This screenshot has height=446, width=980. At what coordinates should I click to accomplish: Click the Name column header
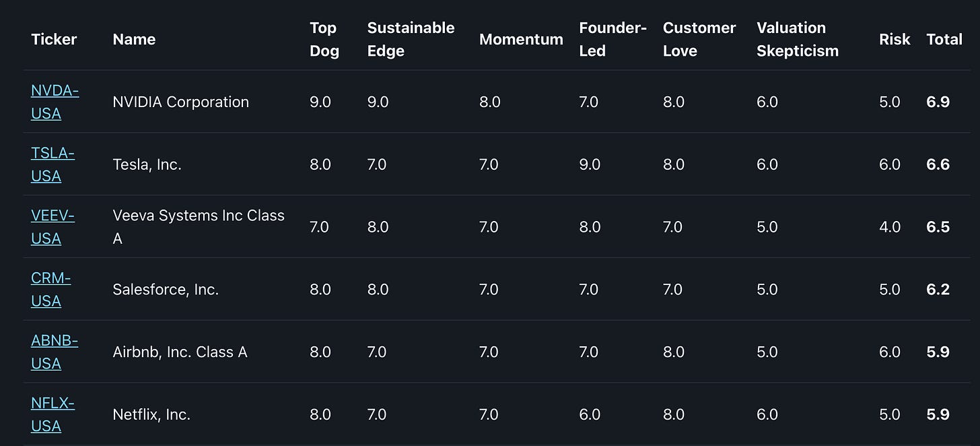pos(134,39)
